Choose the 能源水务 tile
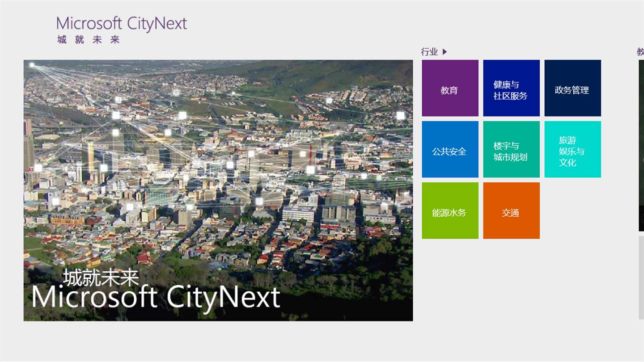This screenshot has width=644, height=362. pos(450,210)
